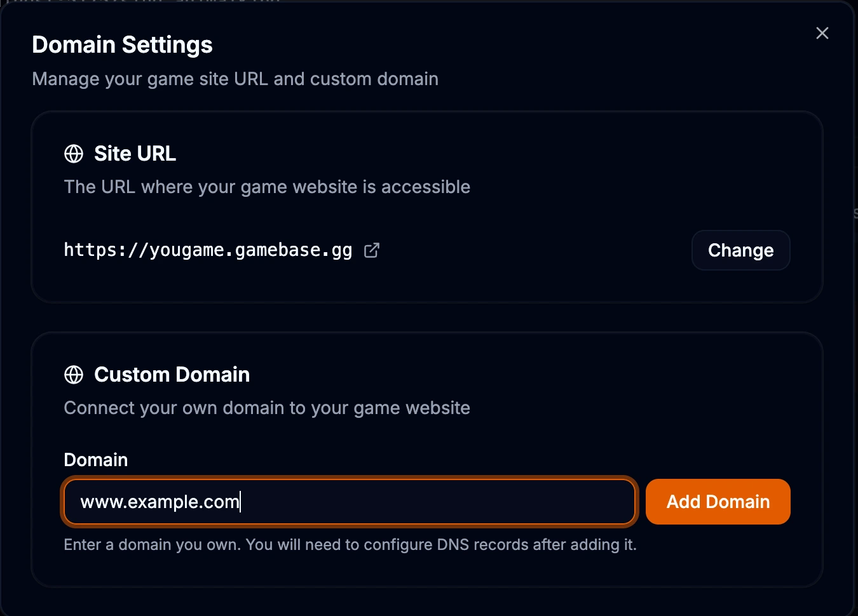This screenshot has width=858, height=616.
Task: Select the Site URL card heading
Action: 135,153
